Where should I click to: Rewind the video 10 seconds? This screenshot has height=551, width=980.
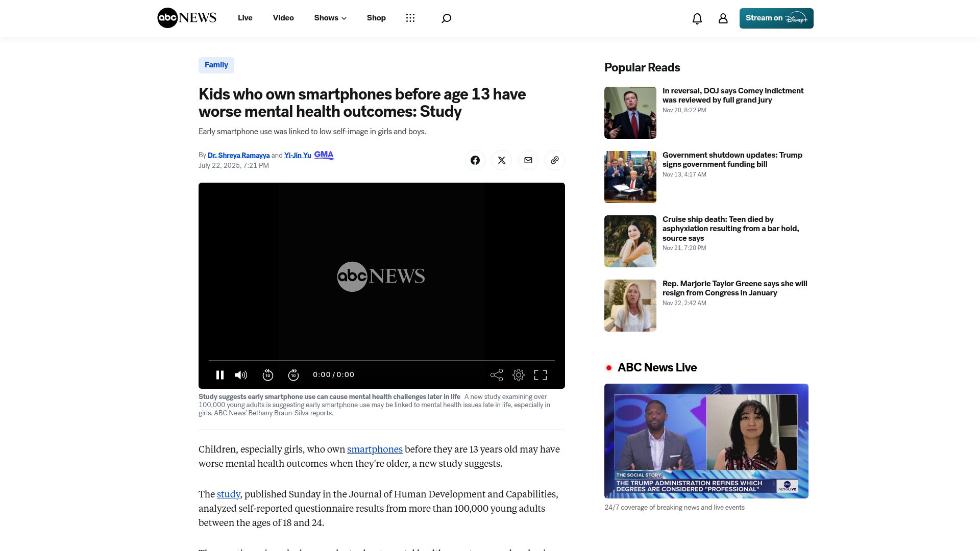coord(268,375)
